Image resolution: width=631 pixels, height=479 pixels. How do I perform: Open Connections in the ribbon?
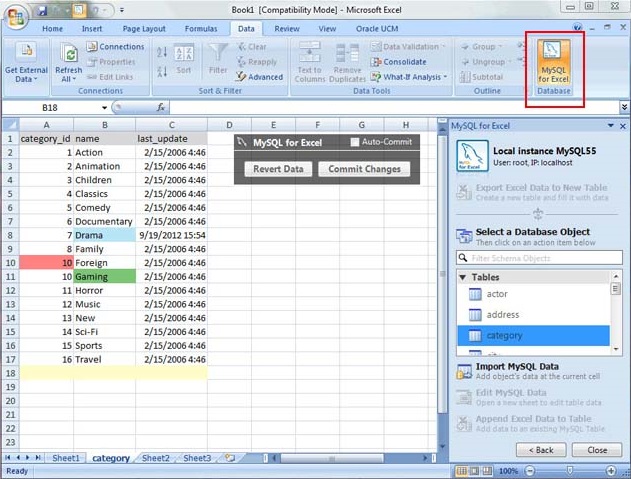coord(116,47)
